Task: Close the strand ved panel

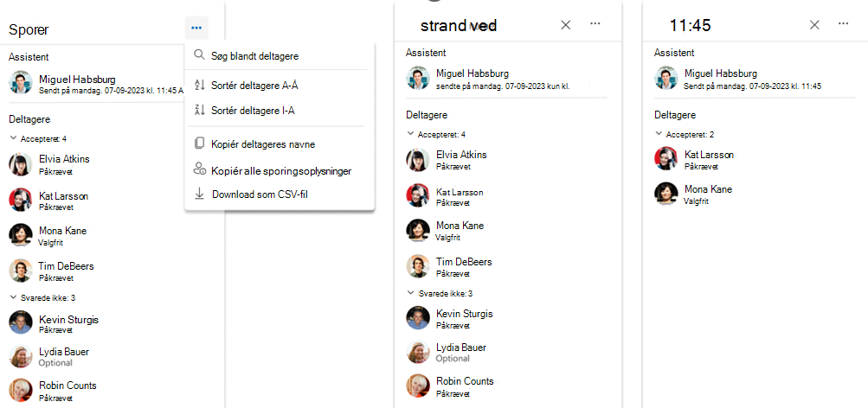Action: click(x=565, y=25)
